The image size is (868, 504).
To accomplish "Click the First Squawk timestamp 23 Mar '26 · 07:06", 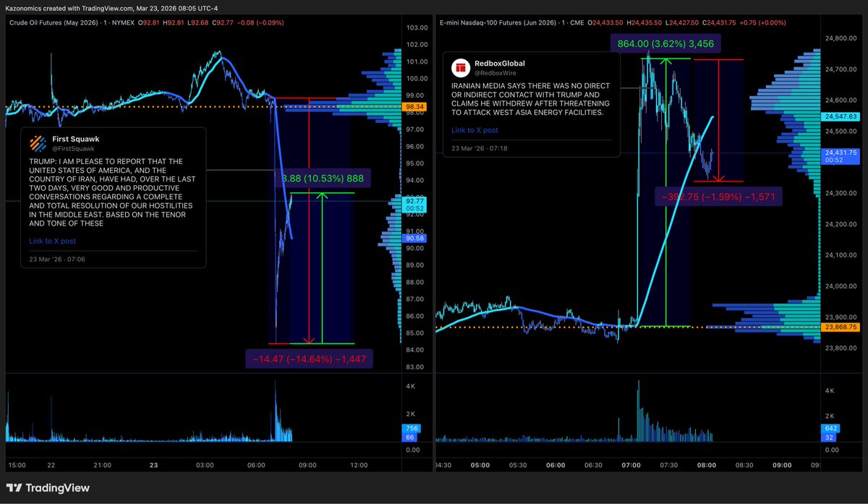I will pyautogui.click(x=57, y=259).
